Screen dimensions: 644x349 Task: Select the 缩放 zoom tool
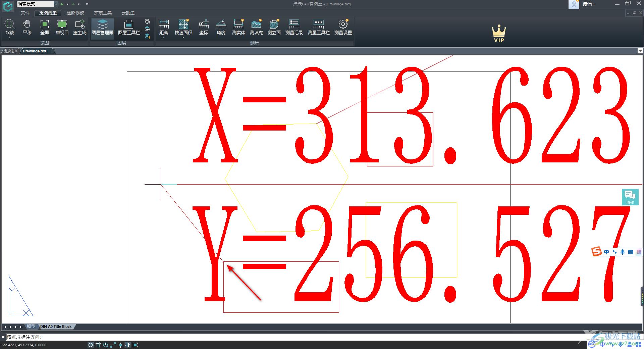point(9,27)
